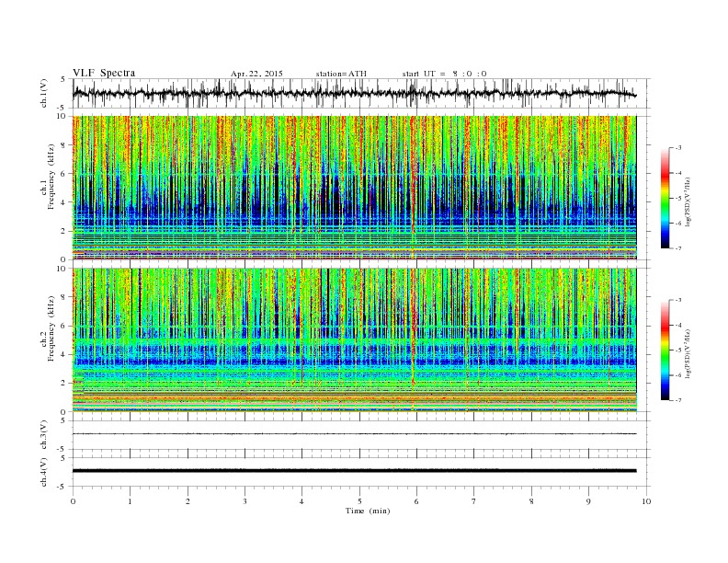Click the time axis tick label "6"
Screen dimensions: 728x563
(416, 501)
